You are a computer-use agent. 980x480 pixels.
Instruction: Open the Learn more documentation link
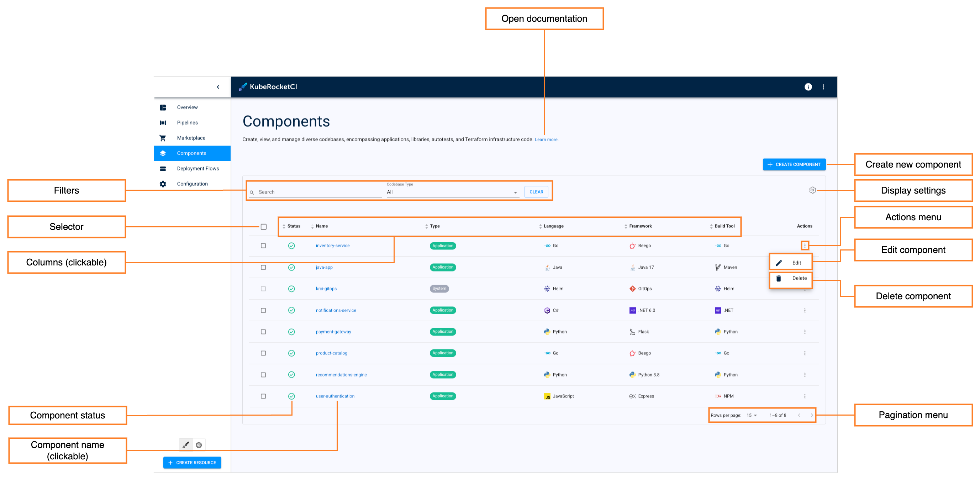tap(546, 139)
